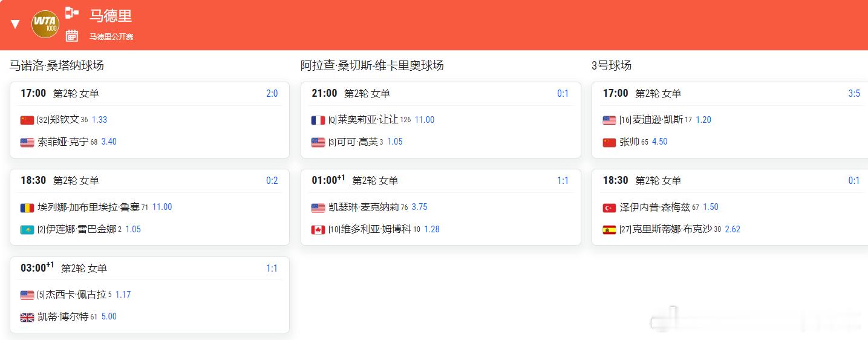Open player 索菲娅·克宁 profile
Image resolution: width=868 pixels, height=340 pixels.
[63, 142]
